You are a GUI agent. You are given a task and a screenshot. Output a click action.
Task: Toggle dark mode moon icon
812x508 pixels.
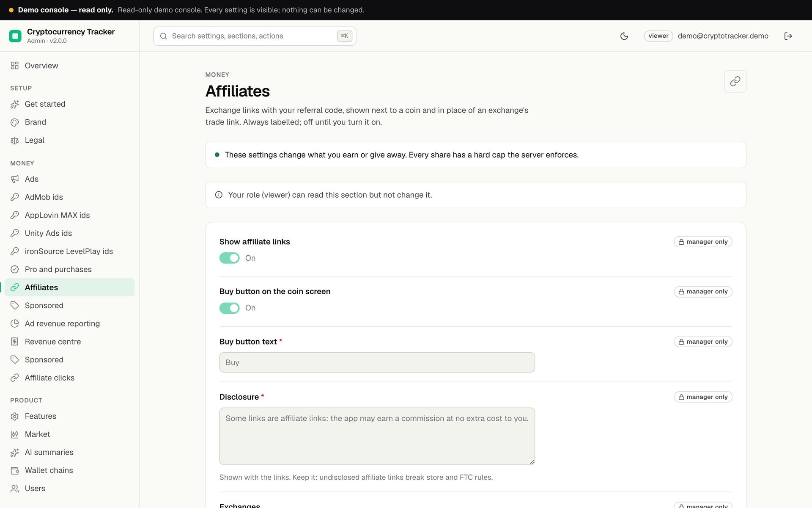[624, 36]
